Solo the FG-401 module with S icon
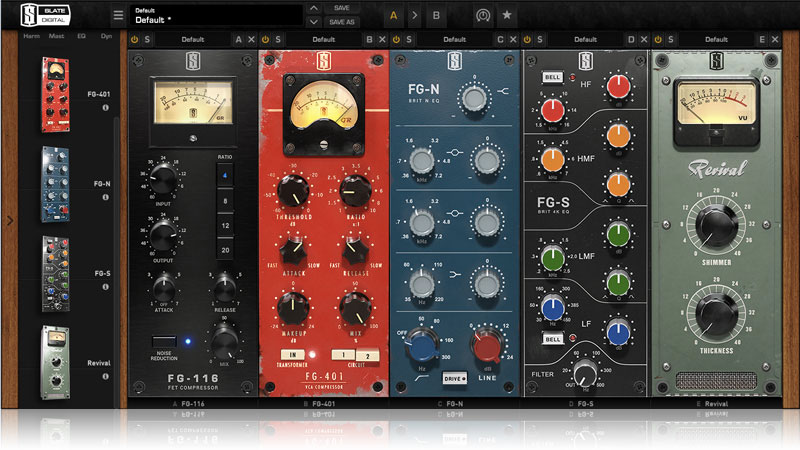The image size is (800, 450). click(x=279, y=39)
